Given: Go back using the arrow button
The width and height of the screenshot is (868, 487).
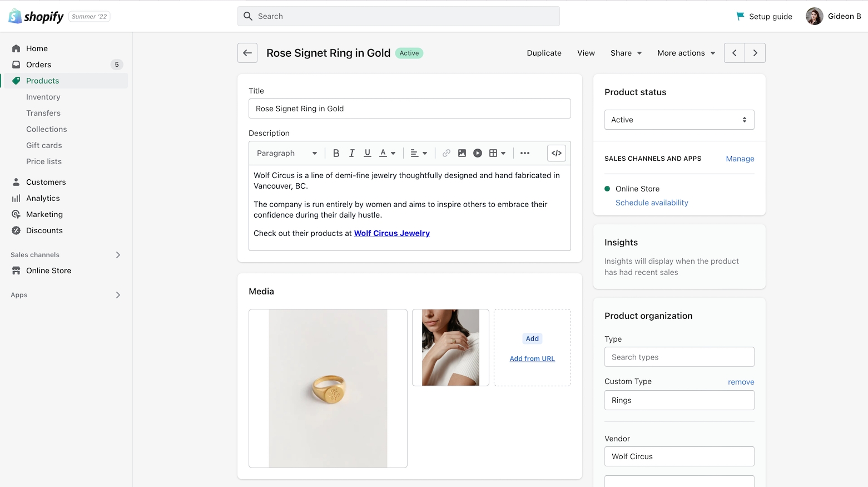Looking at the screenshot, I should 247,53.
